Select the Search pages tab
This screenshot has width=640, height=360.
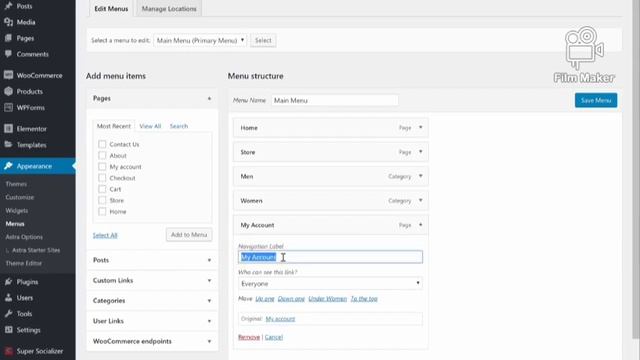(179, 126)
